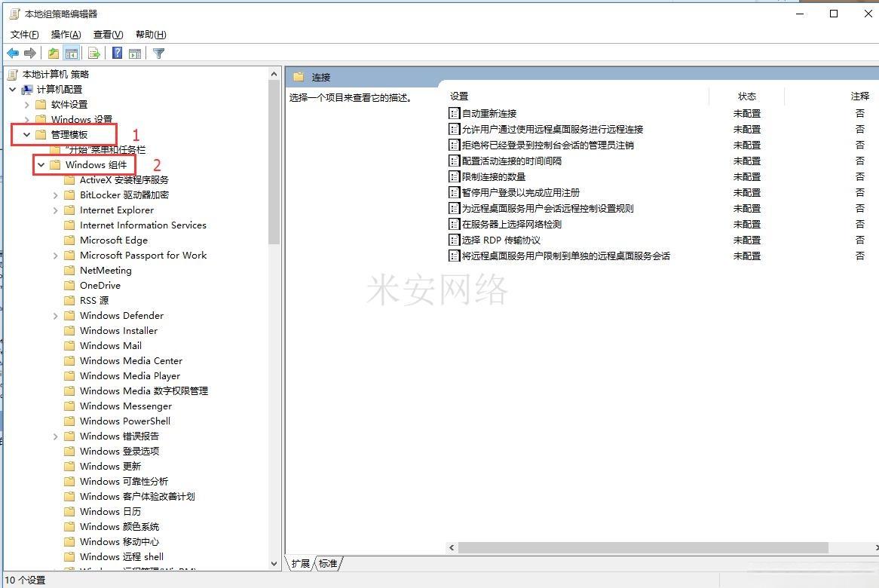879x588 pixels.
Task: Select Windows Media Player in the tree
Action: [130, 376]
